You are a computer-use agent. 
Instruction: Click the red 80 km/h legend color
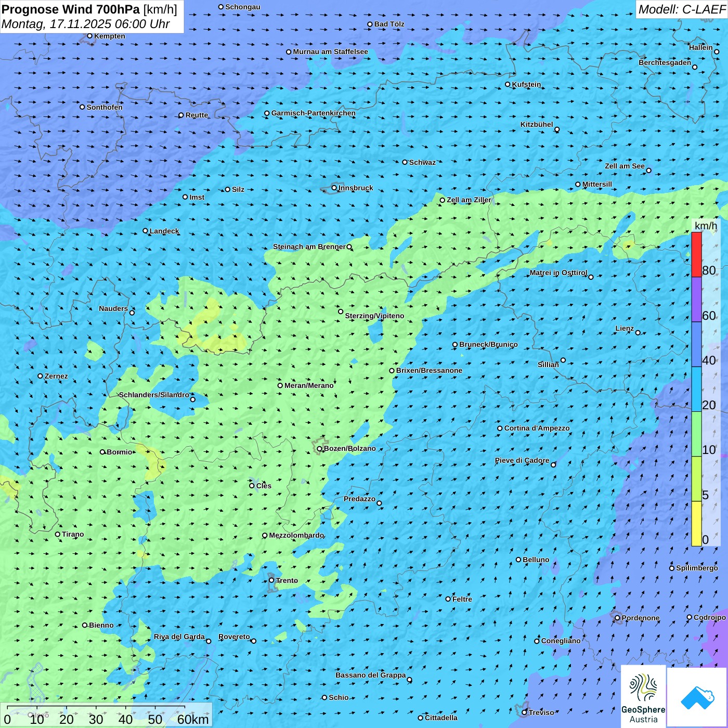point(696,254)
